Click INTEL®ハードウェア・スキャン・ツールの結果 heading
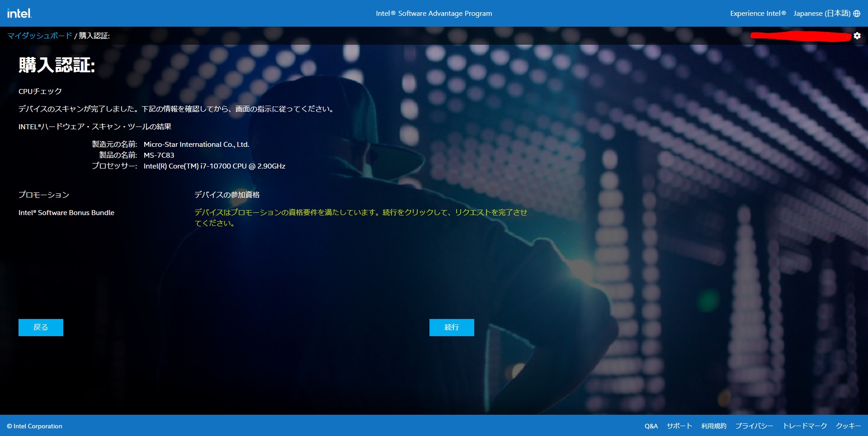 click(95, 127)
